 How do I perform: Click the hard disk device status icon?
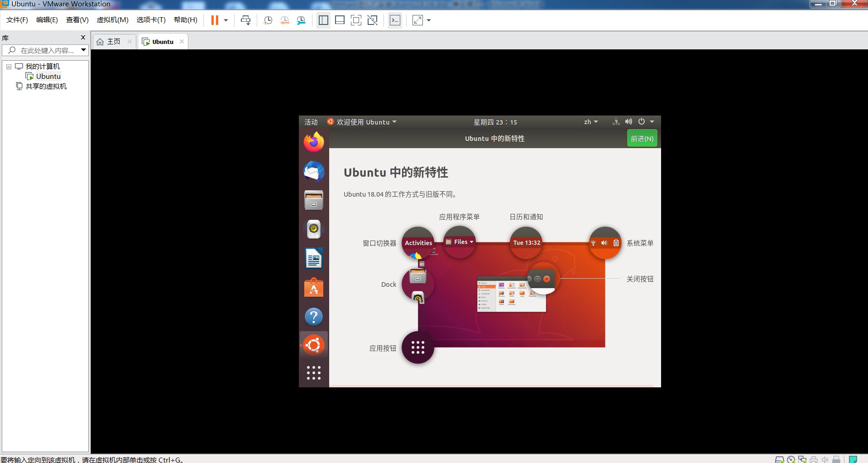pos(780,459)
